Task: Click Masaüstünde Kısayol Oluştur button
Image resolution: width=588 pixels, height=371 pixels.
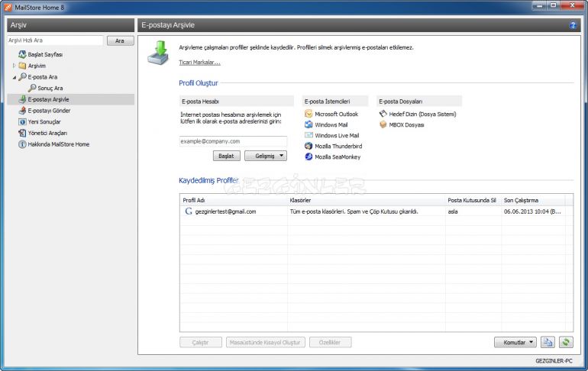Action: [x=266, y=343]
